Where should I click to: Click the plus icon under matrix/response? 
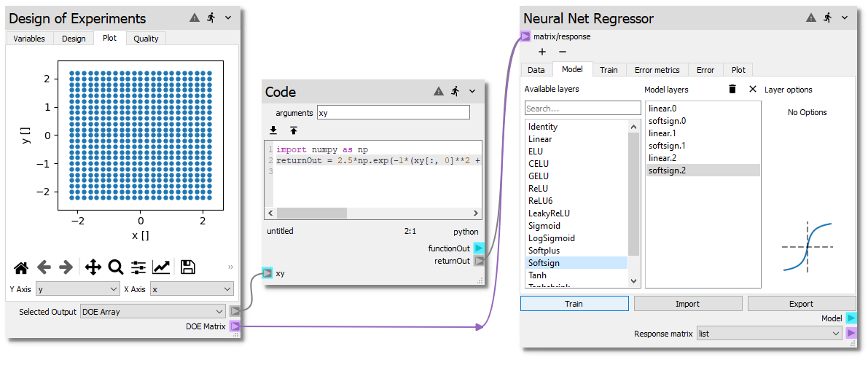click(x=541, y=52)
